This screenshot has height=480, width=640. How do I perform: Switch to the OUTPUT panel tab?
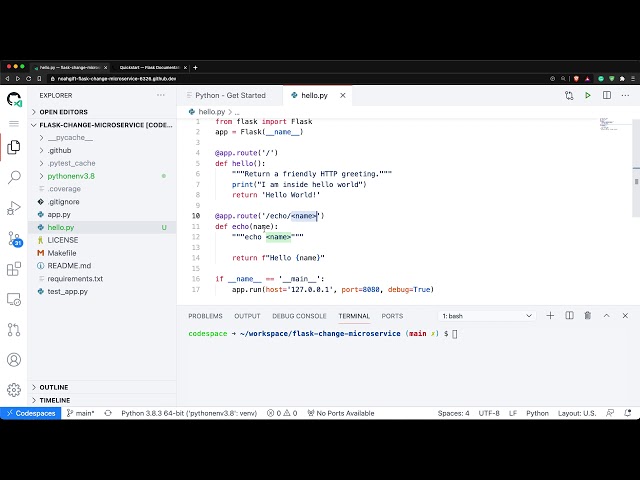pyautogui.click(x=247, y=316)
